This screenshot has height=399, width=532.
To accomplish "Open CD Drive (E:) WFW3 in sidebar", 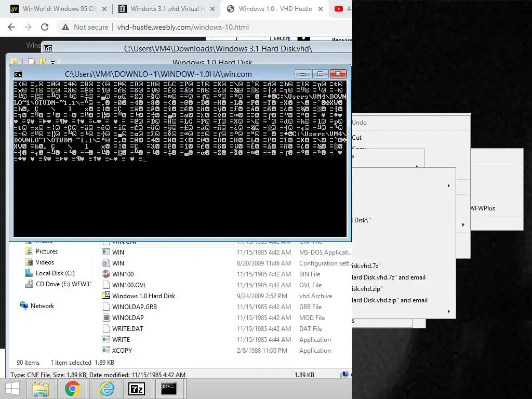I will pyautogui.click(x=63, y=284).
